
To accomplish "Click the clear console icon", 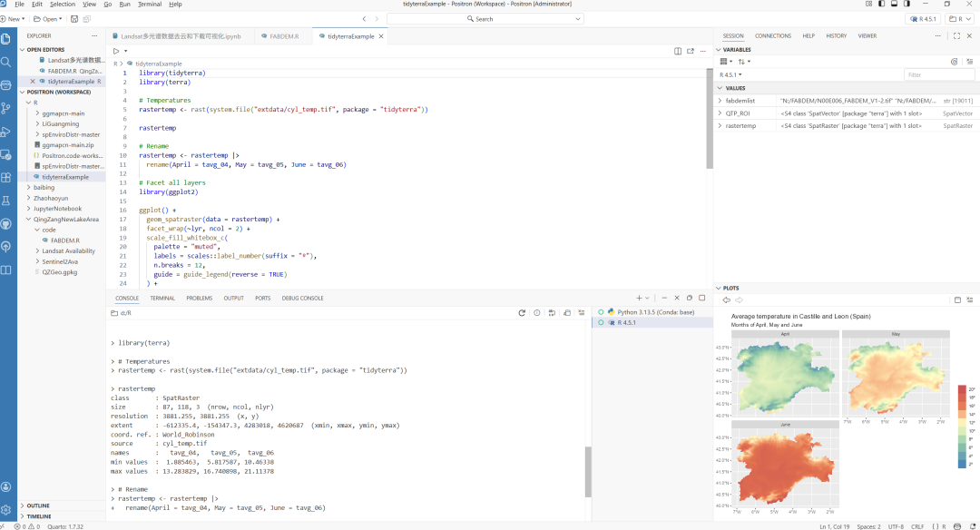I will 582,313.
